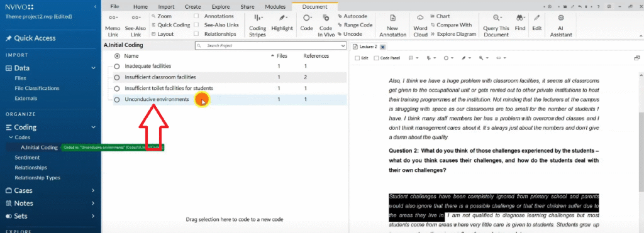This screenshot has width=644, height=233.
Task: Switch to the Modules tab
Action: pyautogui.click(x=275, y=6)
